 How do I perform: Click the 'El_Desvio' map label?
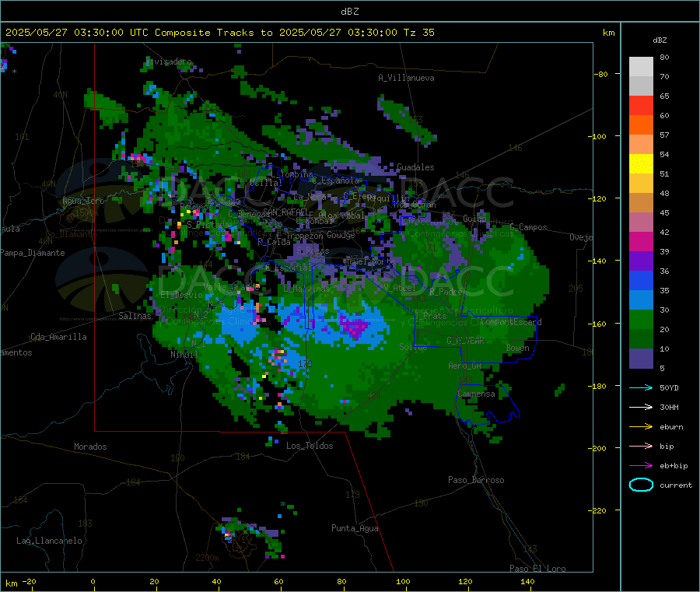(x=181, y=295)
